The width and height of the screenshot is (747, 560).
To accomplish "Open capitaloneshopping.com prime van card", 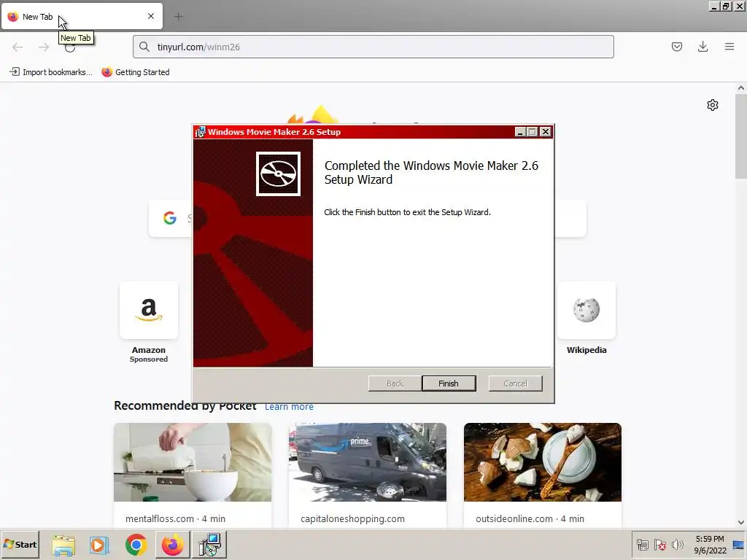I will 368,475.
